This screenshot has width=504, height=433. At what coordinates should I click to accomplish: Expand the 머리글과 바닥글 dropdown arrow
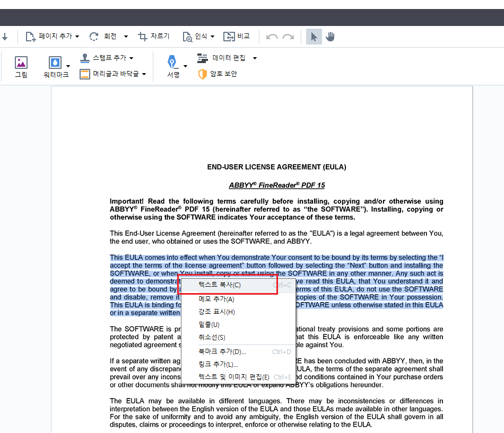tap(144, 74)
